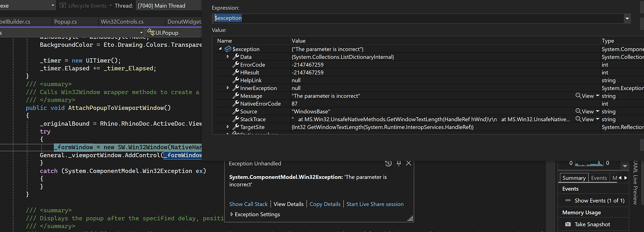Click the magnifier icon in the Message row
Viewport: 644px width, 232px height.
(578, 96)
